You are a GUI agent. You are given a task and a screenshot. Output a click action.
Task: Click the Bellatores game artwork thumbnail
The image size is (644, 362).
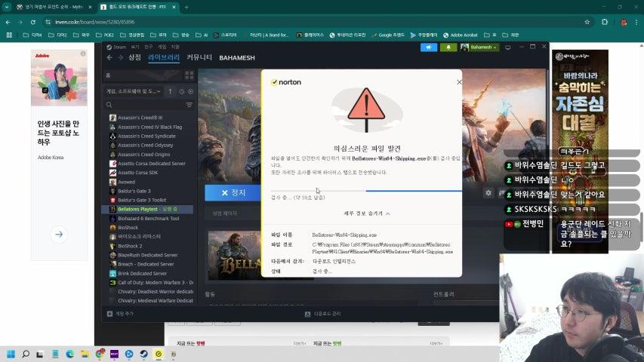tap(234, 256)
